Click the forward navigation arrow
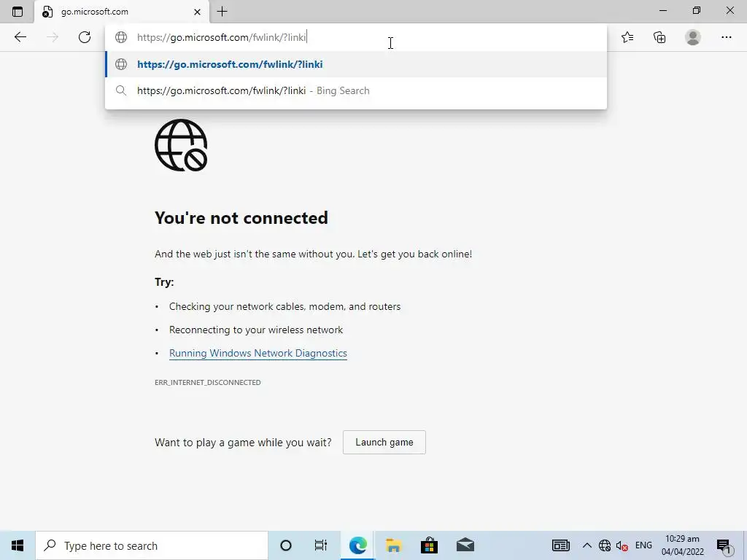Image resolution: width=747 pixels, height=560 pixels. (x=53, y=37)
